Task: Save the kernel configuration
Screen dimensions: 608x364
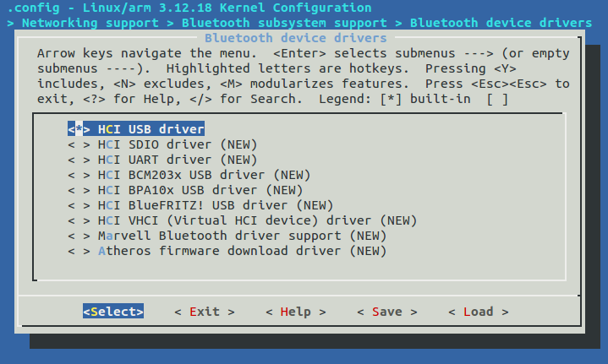Action: pyautogui.click(x=387, y=312)
